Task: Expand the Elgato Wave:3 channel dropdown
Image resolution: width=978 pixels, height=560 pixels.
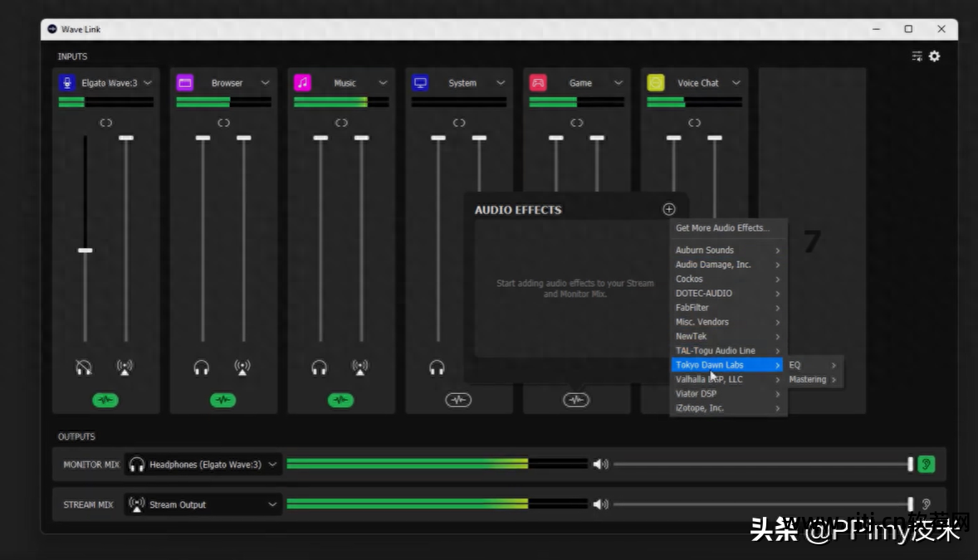Action: 148,83
